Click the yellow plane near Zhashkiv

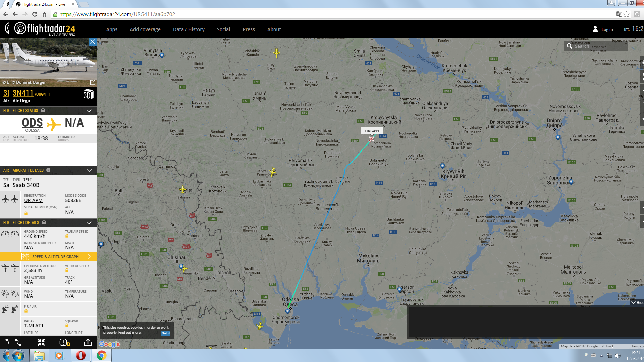pos(276,53)
